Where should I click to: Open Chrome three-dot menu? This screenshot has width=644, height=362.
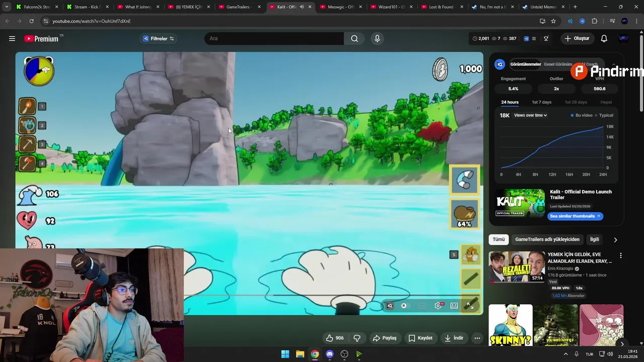coord(636,21)
